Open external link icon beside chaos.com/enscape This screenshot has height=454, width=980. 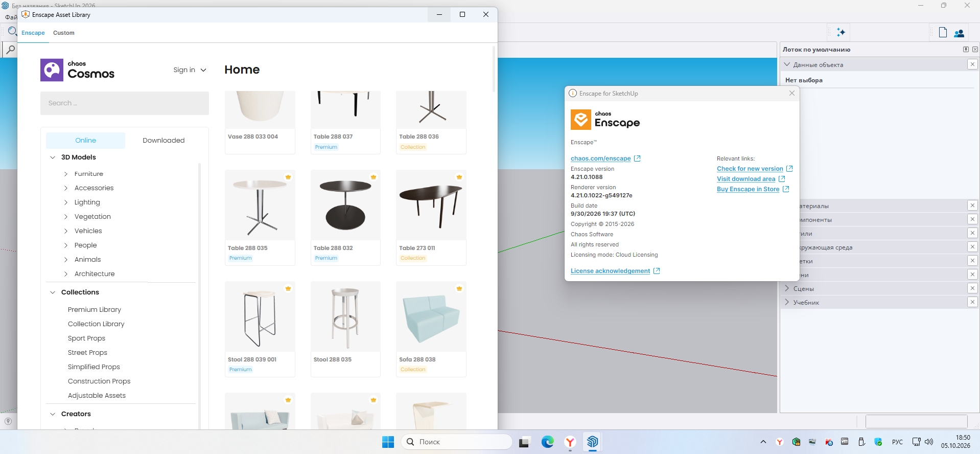637,158
